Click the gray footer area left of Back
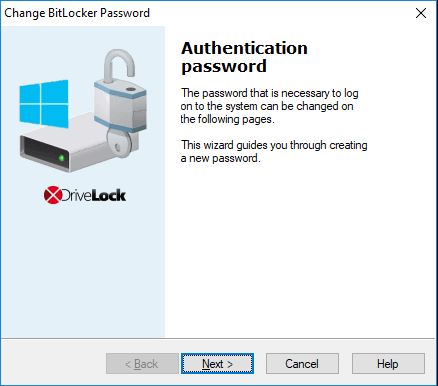 coord(53,363)
